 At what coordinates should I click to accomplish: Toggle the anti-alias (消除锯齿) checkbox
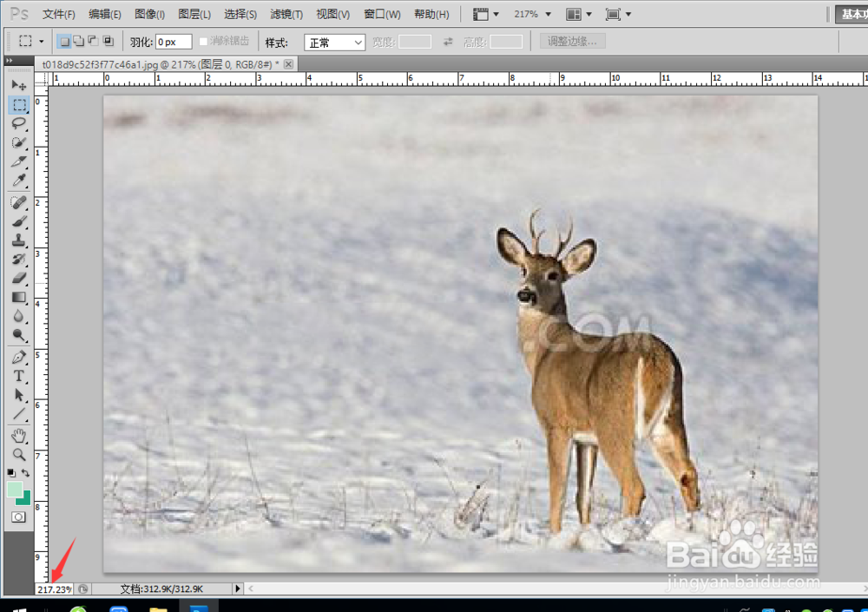pyautogui.click(x=203, y=42)
